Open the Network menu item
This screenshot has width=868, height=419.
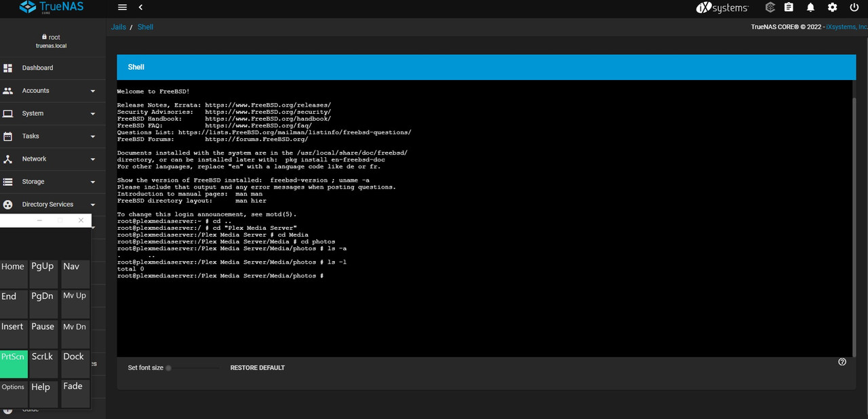click(x=53, y=159)
